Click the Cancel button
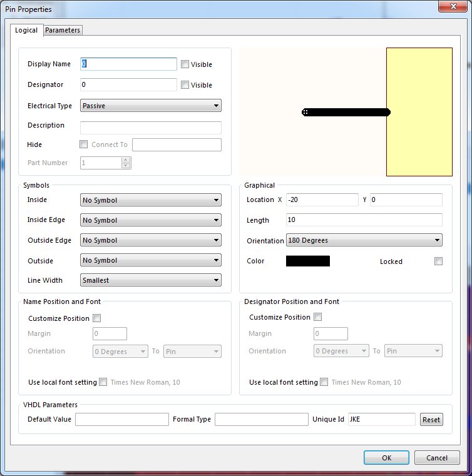This screenshot has width=472, height=476. 437,457
